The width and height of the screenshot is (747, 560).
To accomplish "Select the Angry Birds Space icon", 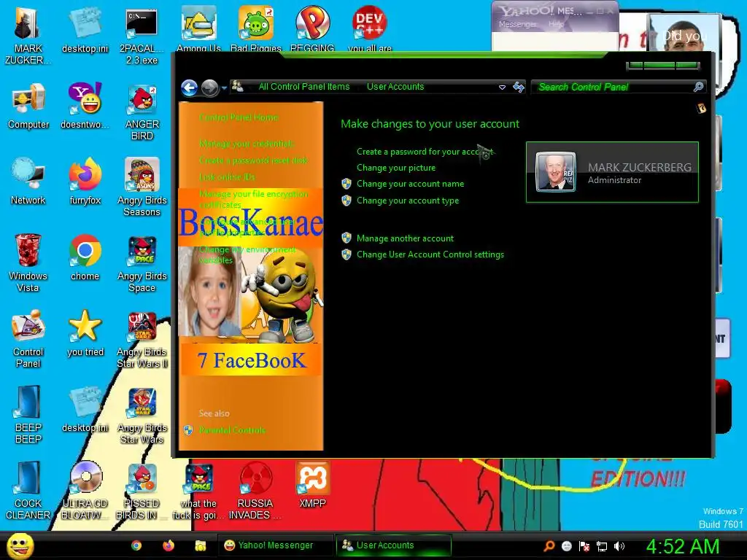I will tap(142, 262).
